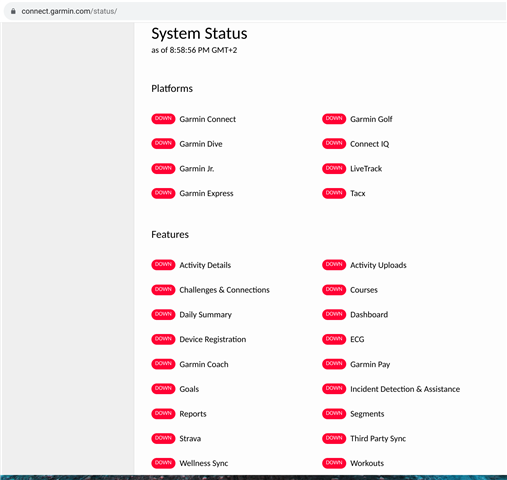Click the Tacx platform label
The height and width of the screenshot is (480, 507).
coord(358,193)
